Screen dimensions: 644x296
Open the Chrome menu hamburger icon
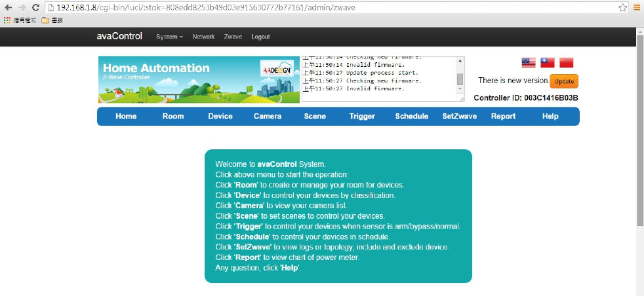click(x=637, y=7)
